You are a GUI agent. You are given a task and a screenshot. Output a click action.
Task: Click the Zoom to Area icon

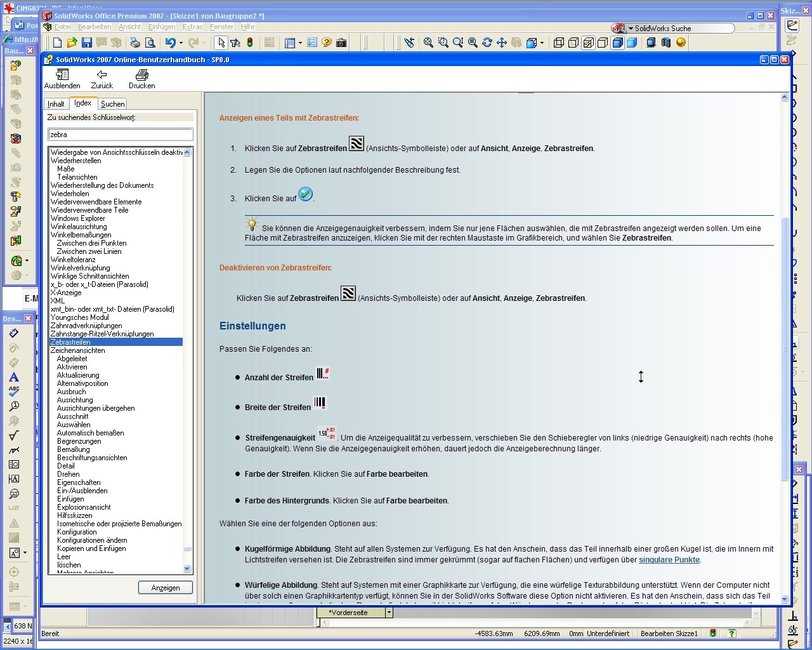443,43
